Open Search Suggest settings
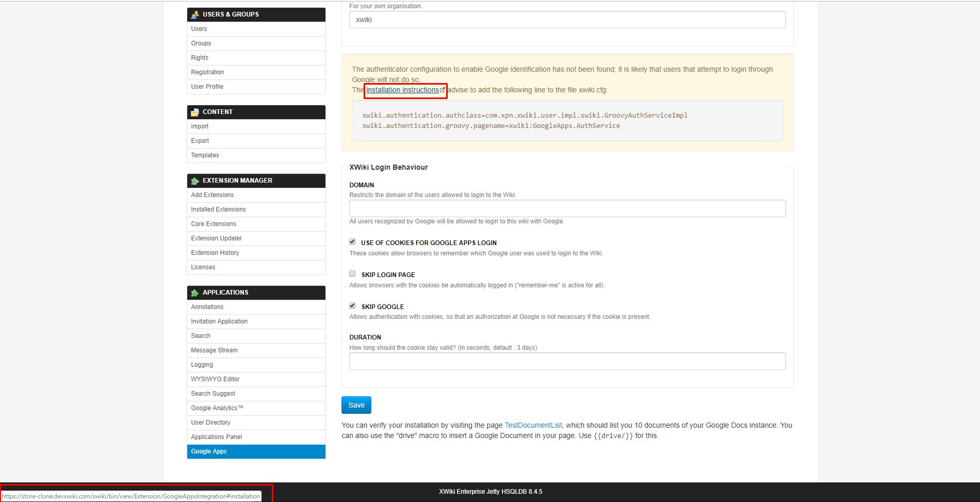This screenshot has width=980, height=502. (256, 394)
